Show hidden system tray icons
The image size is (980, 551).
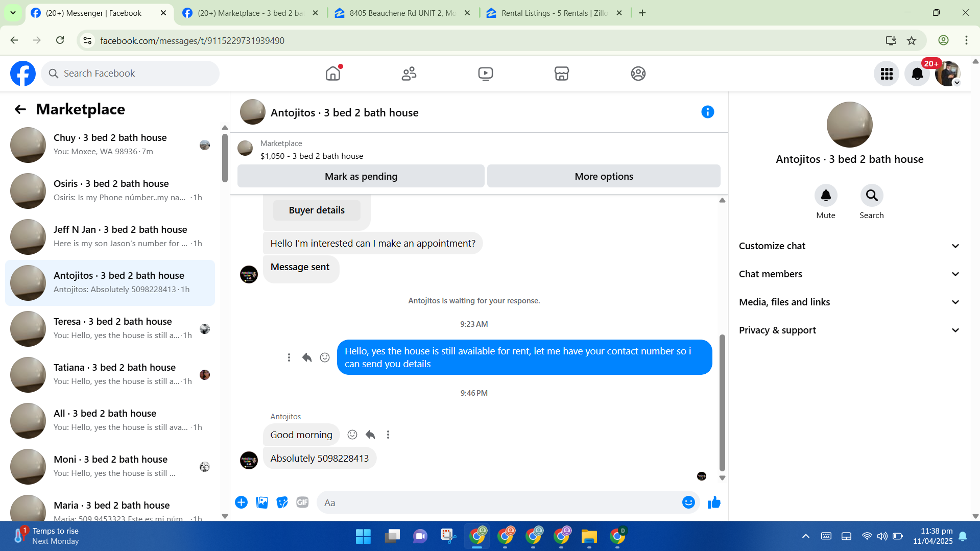point(806,536)
